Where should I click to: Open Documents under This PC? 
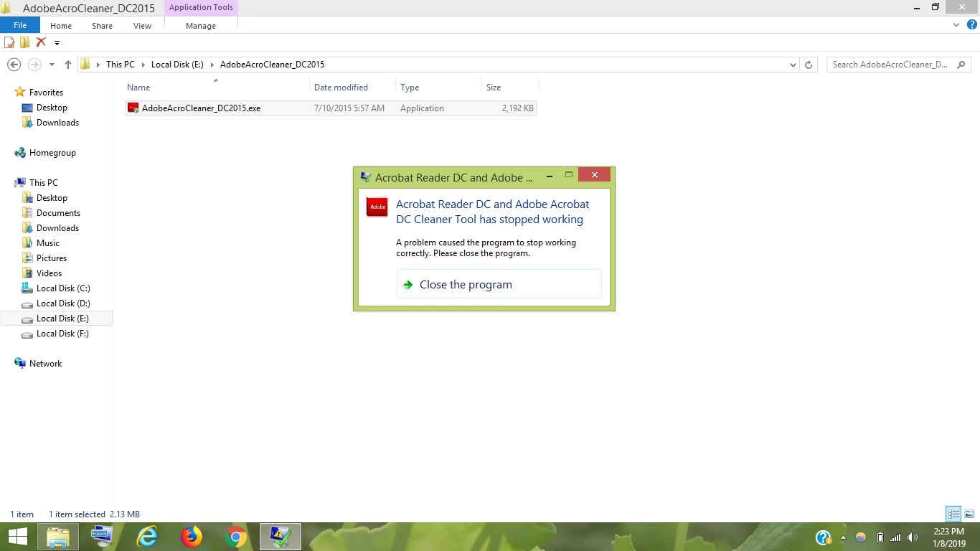coord(58,213)
